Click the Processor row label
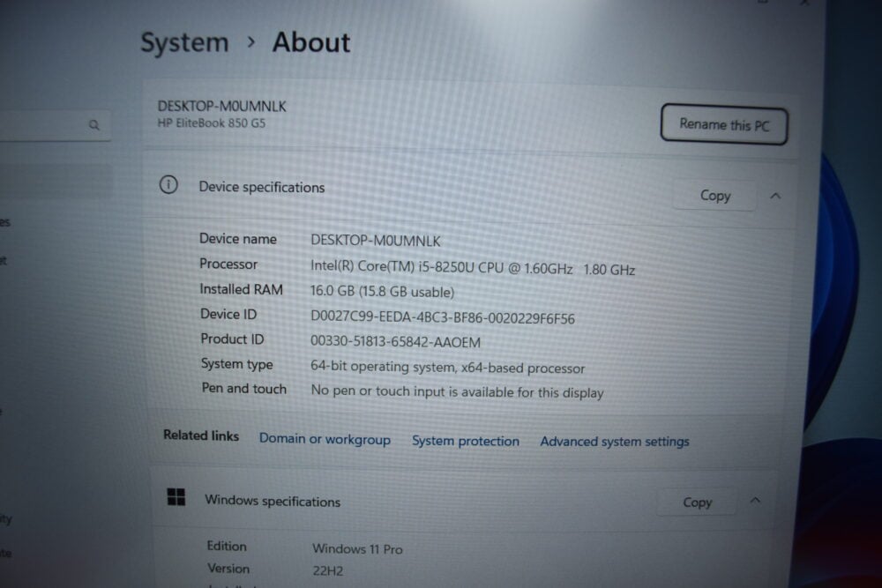This screenshot has height=588, width=882. click(x=228, y=264)
